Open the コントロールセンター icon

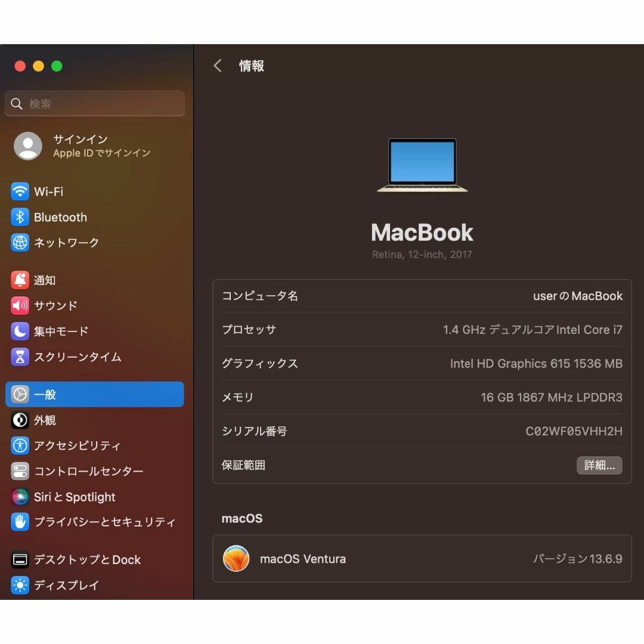point(20,471)
